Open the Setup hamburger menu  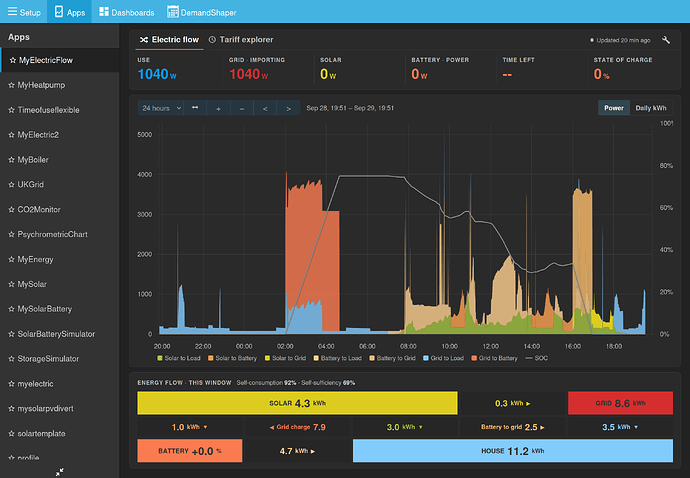(x=24, y=12)
